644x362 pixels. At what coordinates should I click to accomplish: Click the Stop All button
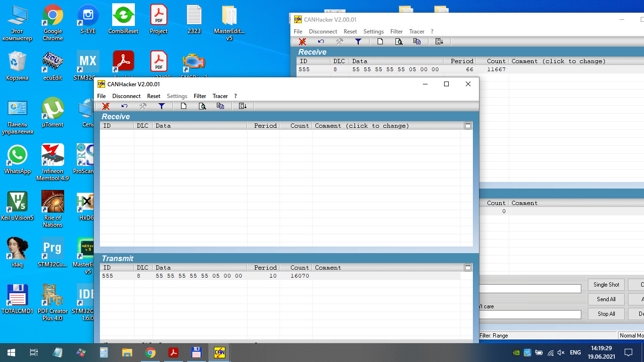click(606, 314)
